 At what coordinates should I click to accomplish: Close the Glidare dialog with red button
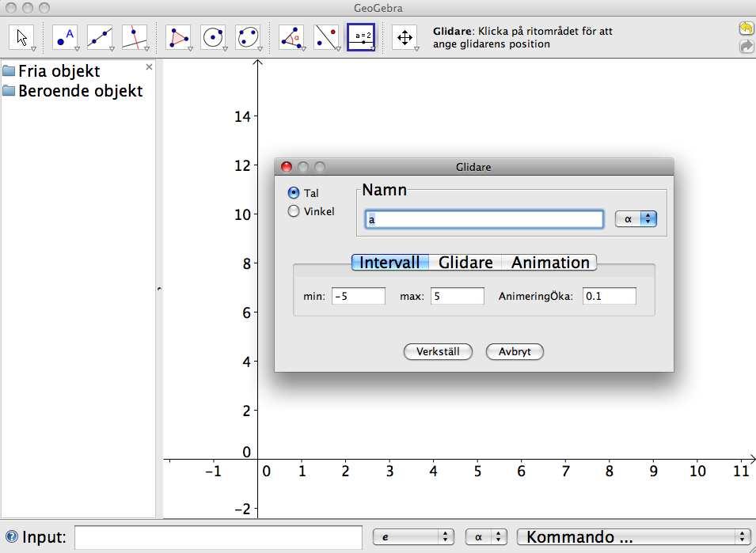coord(287,167)
